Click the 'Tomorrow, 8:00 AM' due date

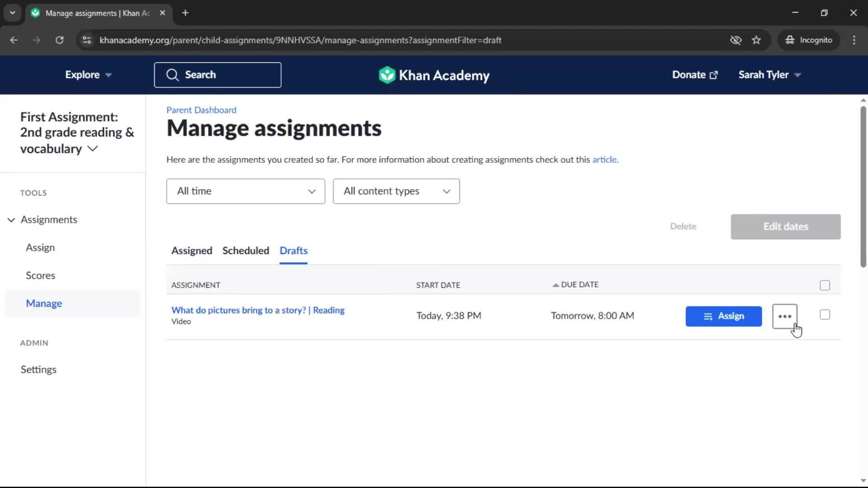click(x=592, y=316)
